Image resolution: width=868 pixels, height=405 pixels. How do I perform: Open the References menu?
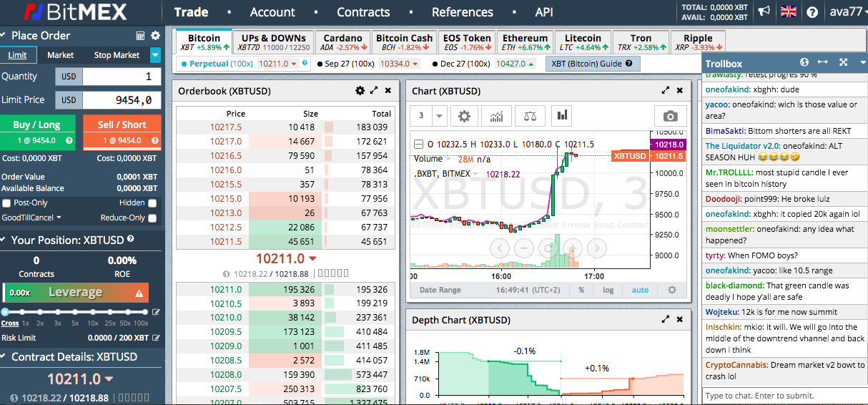point(463,12)
